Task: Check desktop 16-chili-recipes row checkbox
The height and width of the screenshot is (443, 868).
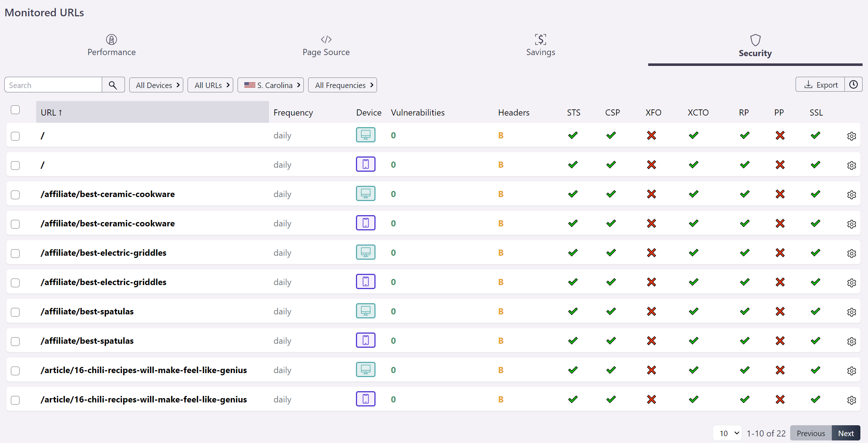Action: point(15,371)
